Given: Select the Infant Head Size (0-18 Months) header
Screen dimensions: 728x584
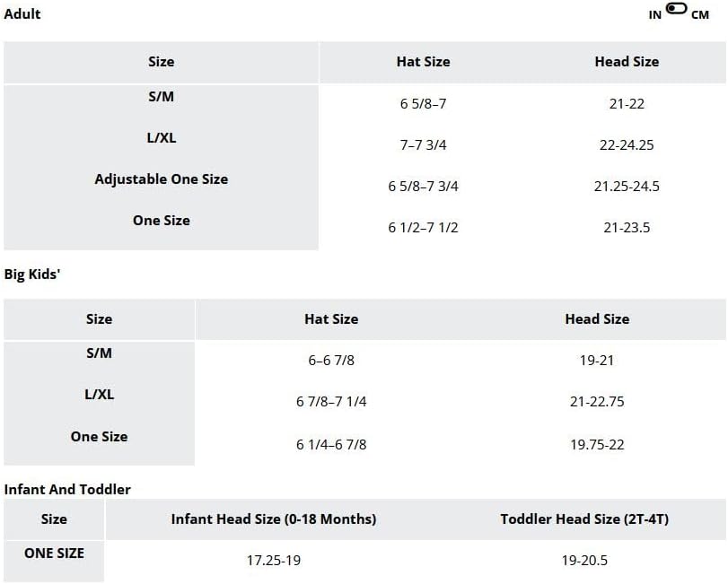Looking at the screenshot, I should tap(274, 519).
